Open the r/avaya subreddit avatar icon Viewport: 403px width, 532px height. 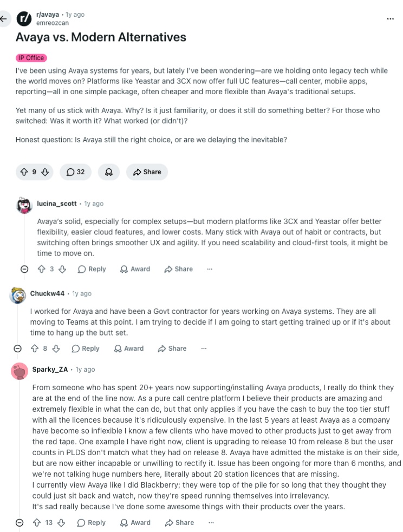pyautogui.click(x=24, y=18)
